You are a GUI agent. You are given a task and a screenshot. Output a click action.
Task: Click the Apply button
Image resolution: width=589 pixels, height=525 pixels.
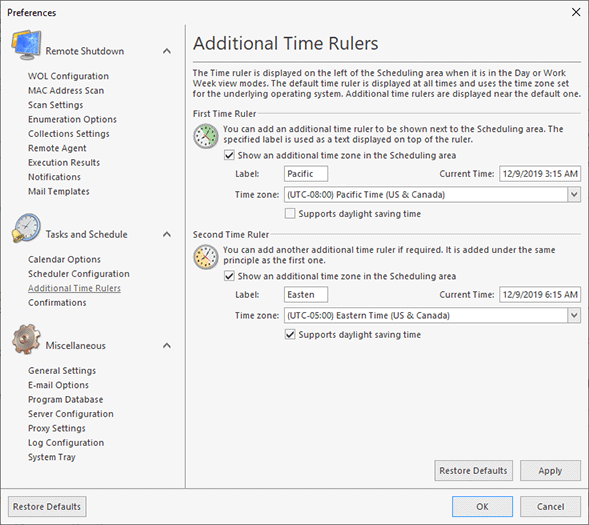coord(550,471)
